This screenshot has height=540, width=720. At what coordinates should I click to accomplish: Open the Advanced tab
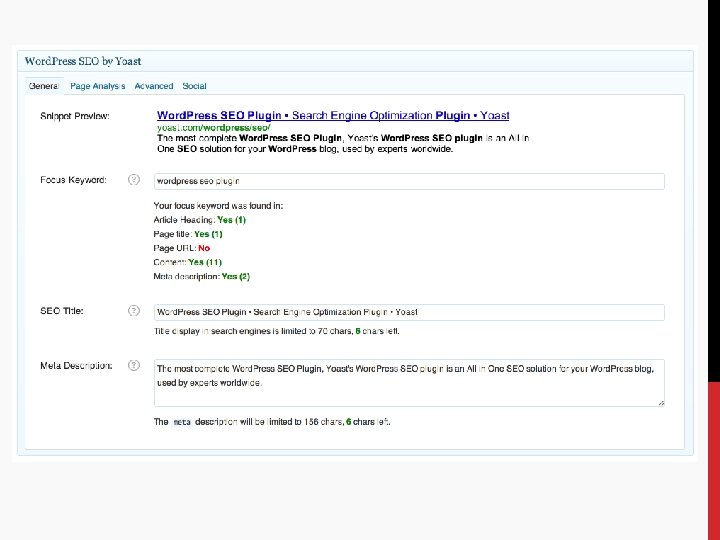(x=154, y=86)
